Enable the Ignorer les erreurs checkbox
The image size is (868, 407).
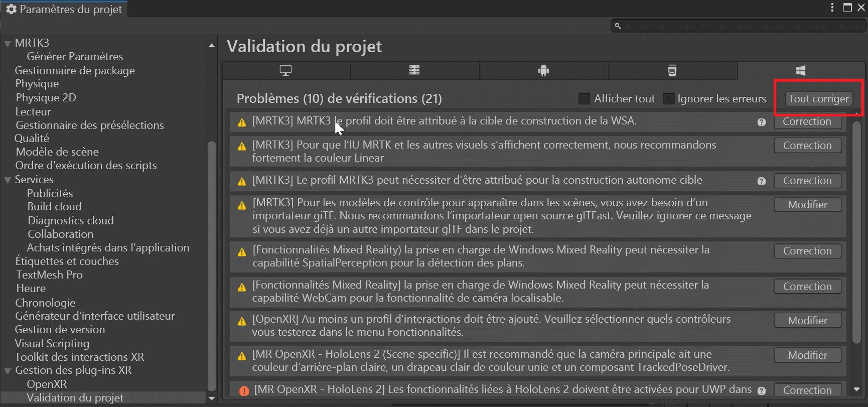click(669, 98)
